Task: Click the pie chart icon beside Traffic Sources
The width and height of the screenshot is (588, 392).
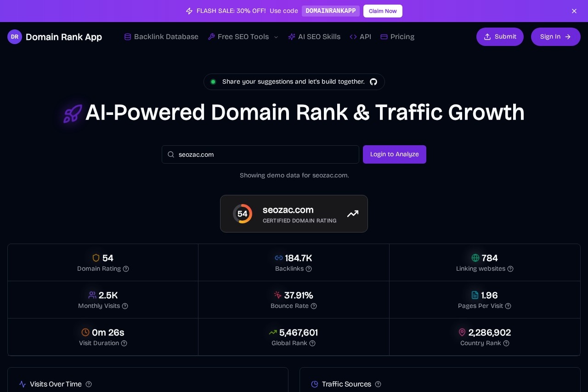Action: 315,384
